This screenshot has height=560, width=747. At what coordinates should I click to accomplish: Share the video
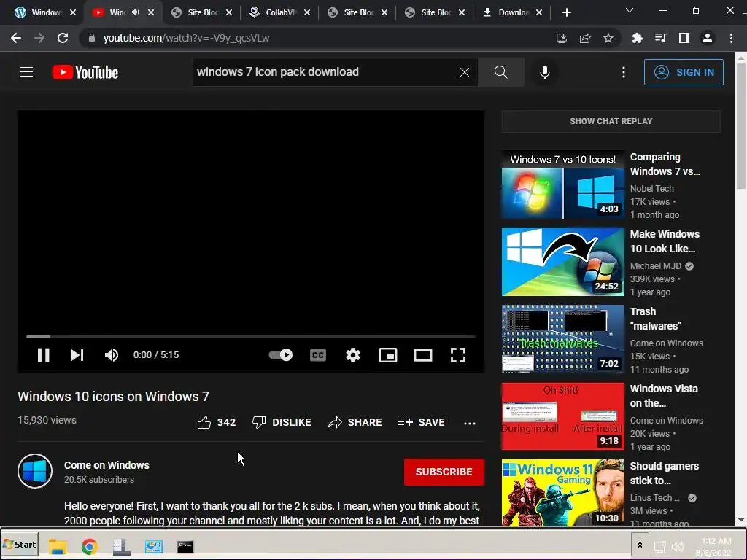[x=355, y=422]
